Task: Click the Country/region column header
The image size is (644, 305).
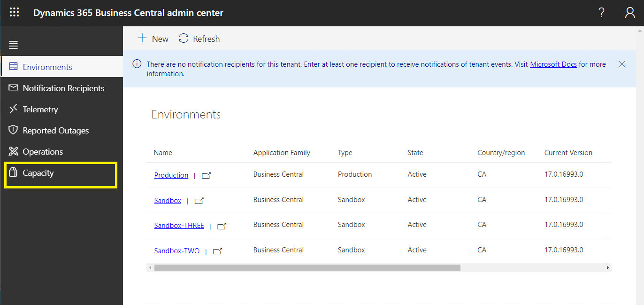Action: [x=501, y=153]
